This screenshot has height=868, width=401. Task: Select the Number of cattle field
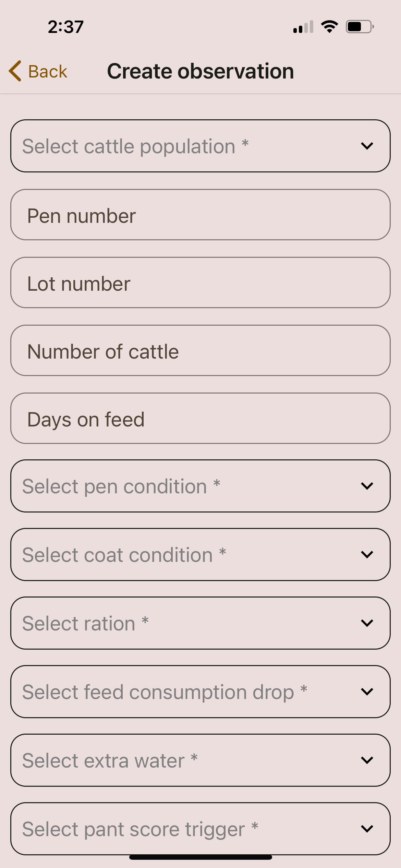(200, 351)
